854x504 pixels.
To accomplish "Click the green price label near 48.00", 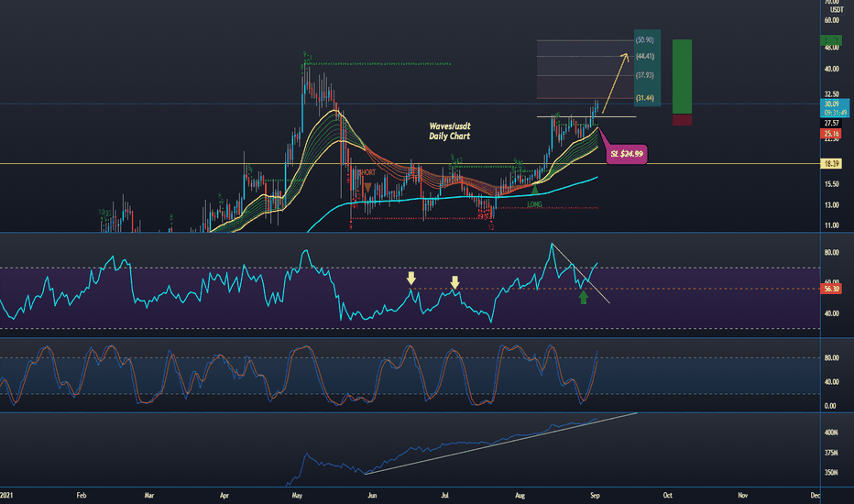I will [x=831, y=41].
